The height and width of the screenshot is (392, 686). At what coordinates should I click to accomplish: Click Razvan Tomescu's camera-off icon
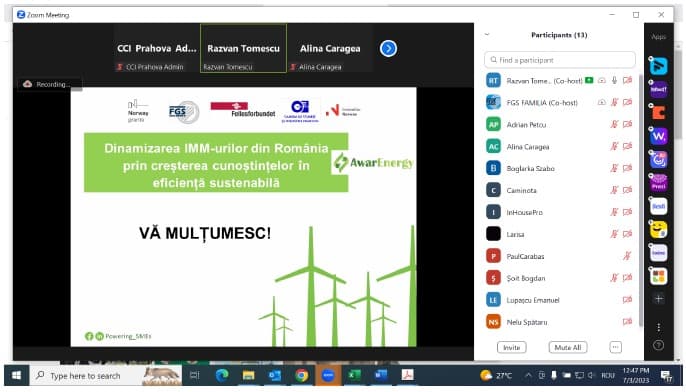(627, 80)
